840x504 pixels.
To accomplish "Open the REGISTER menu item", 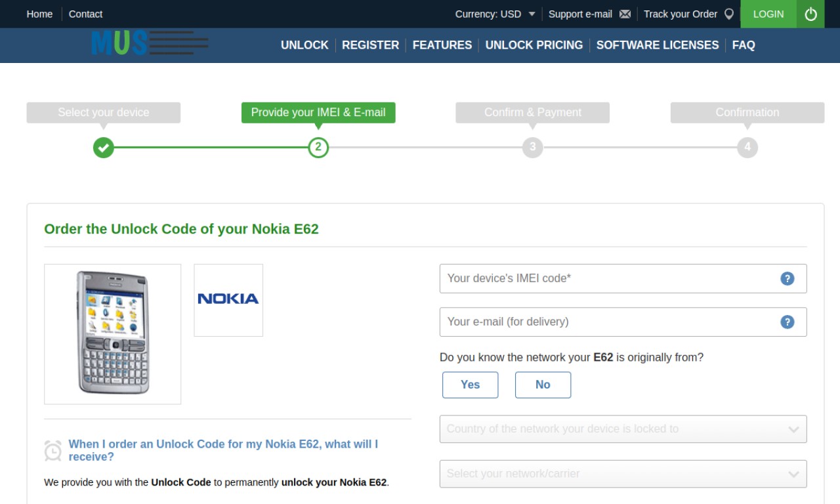I will pos(370,45).
